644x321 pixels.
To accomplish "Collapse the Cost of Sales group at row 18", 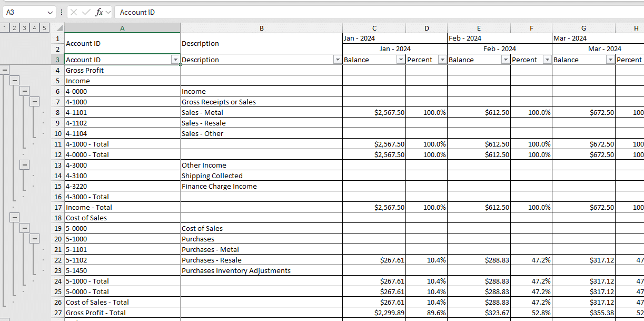I will pos(15,217).
